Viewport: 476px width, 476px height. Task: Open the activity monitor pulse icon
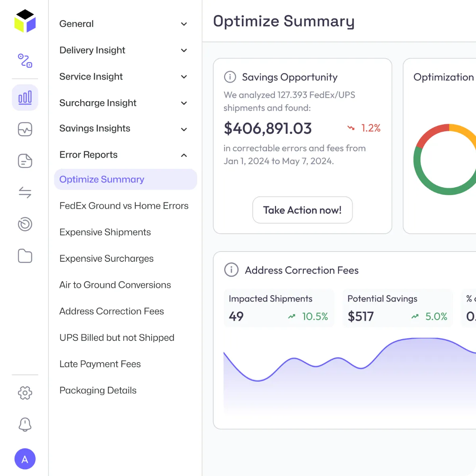point(25,129)
